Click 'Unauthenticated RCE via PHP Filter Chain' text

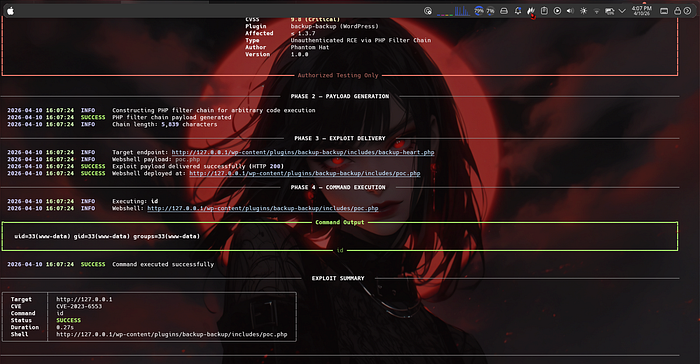pyautogui.click(x=361, y=40)
